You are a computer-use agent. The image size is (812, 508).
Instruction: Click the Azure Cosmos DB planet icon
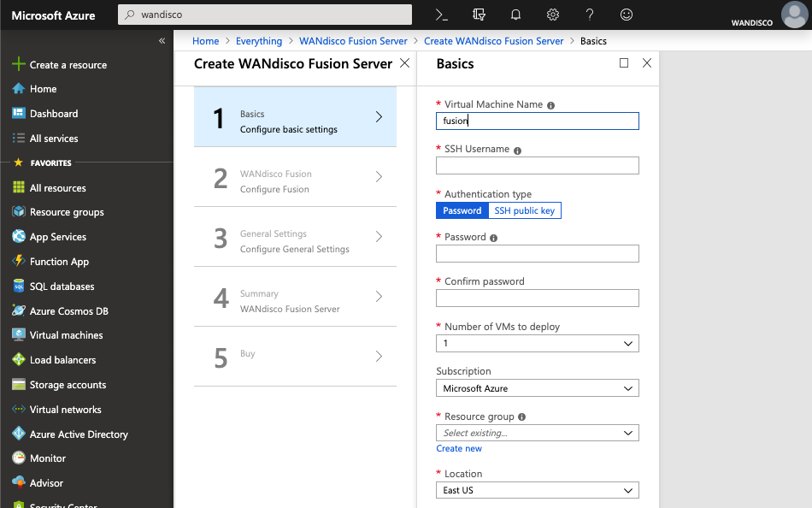[x=18, y=310]
